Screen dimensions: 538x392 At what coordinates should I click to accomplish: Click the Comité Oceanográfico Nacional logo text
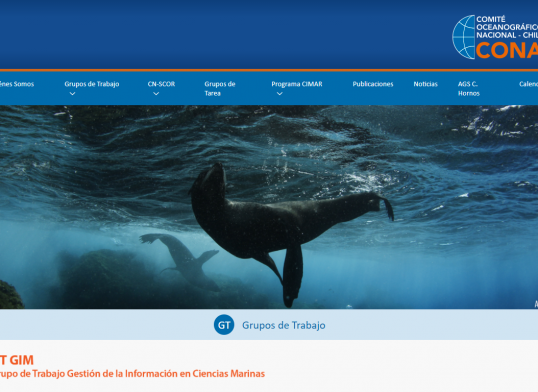click(507, 27)
